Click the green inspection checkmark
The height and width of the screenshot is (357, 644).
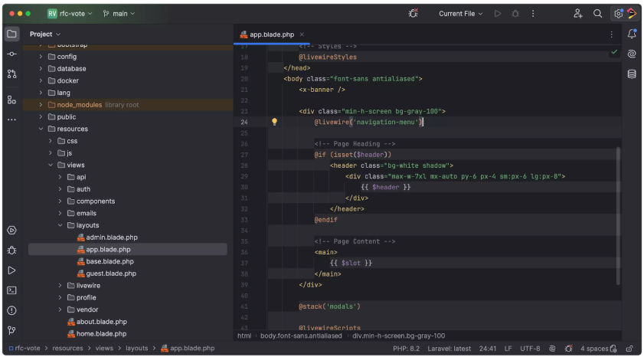coord(614,52)
